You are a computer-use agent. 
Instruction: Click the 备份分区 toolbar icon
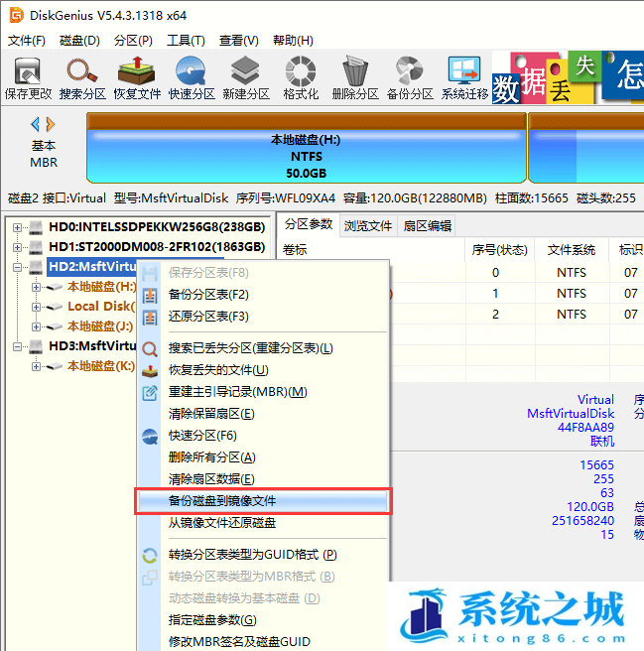point(410,71)
